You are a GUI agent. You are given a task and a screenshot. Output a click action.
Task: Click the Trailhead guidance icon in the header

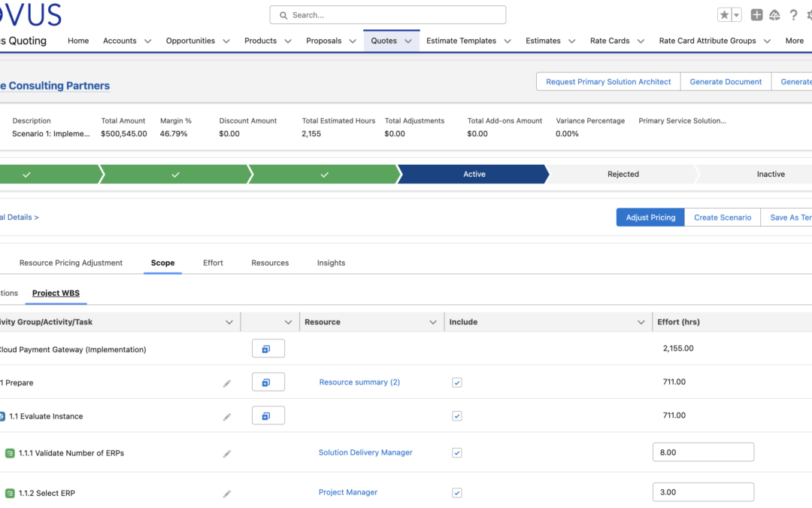click(774, 14)
